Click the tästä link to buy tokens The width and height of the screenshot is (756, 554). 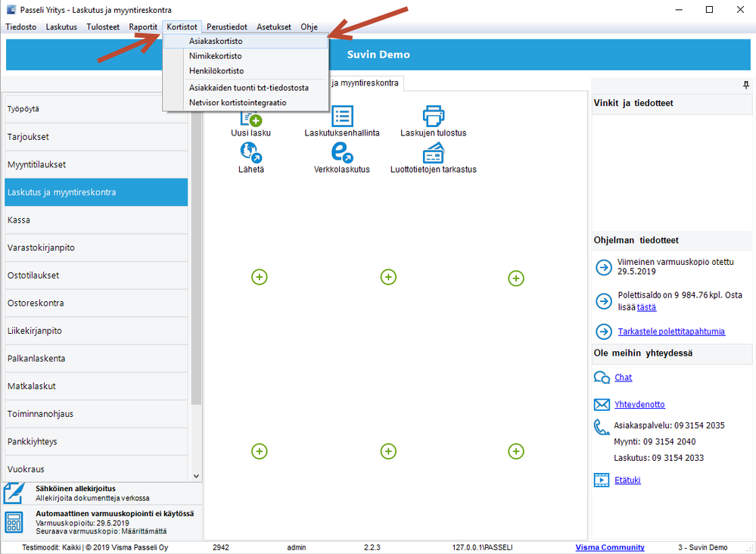pos(646,307)
